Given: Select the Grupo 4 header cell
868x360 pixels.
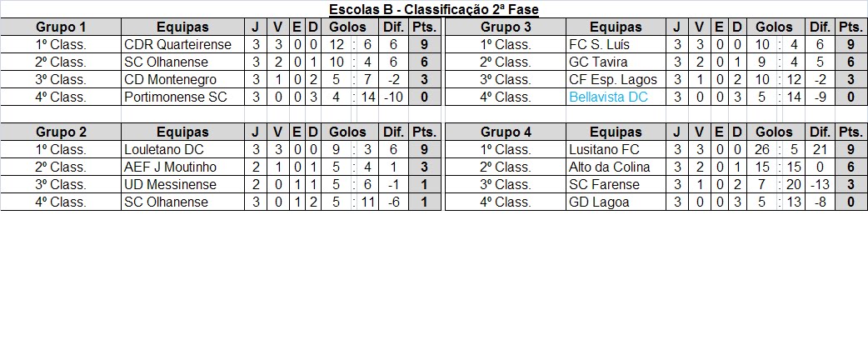Looking at the screenshot, I should point(506,132).
